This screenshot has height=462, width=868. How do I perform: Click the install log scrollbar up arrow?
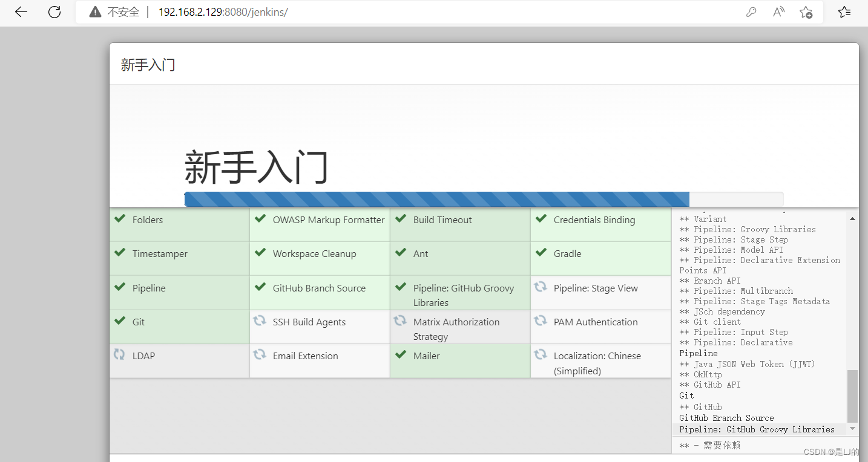852,218
